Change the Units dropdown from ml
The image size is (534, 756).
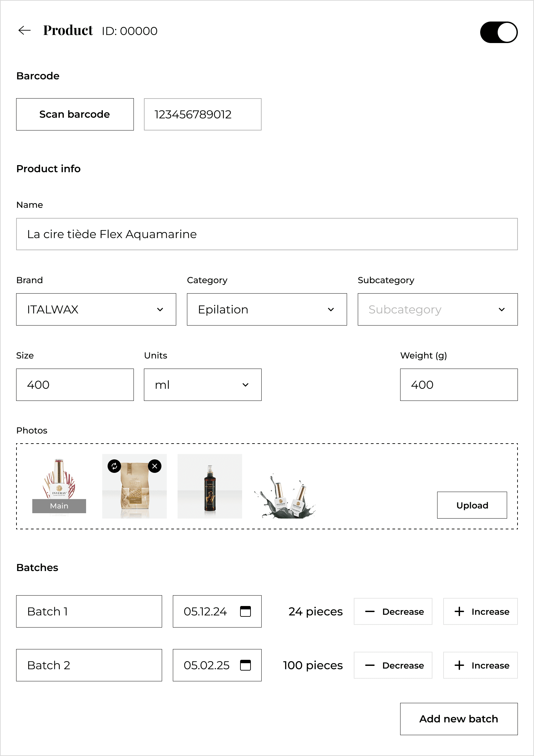[202, 385]
